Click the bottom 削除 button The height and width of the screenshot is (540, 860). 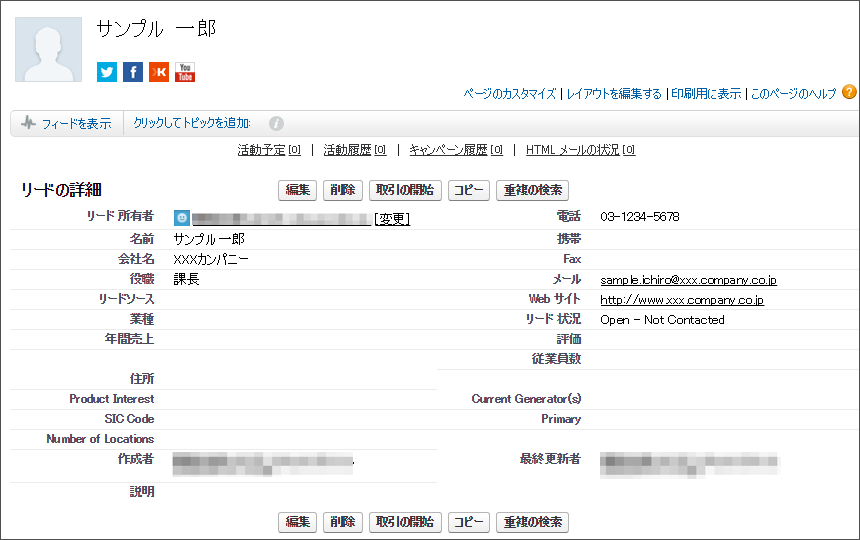click(x=343, y=522)
